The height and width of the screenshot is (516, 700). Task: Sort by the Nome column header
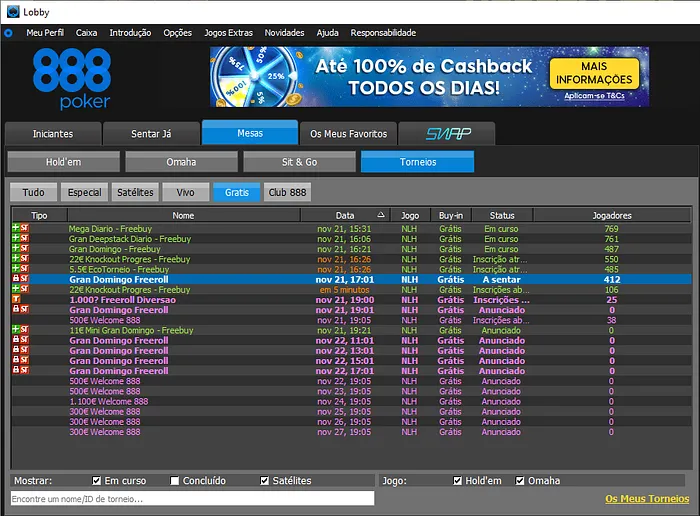pyautogui.click(x=183, y=215)
